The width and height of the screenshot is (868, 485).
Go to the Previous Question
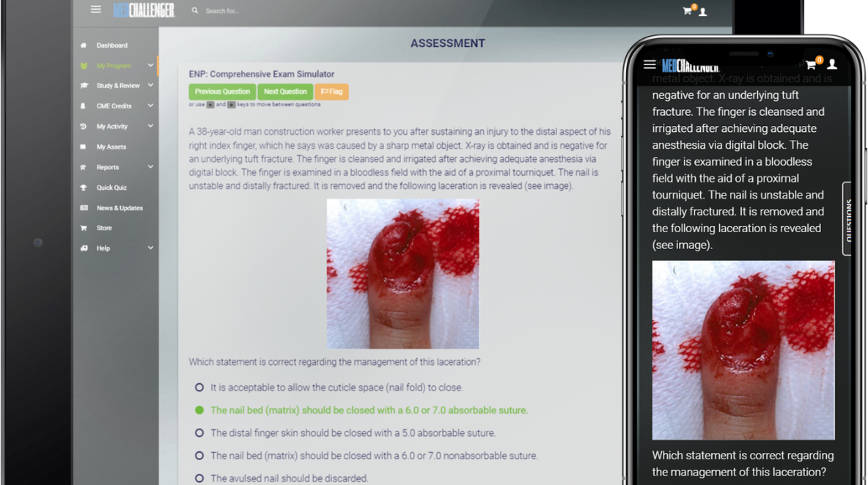point(223,92)
